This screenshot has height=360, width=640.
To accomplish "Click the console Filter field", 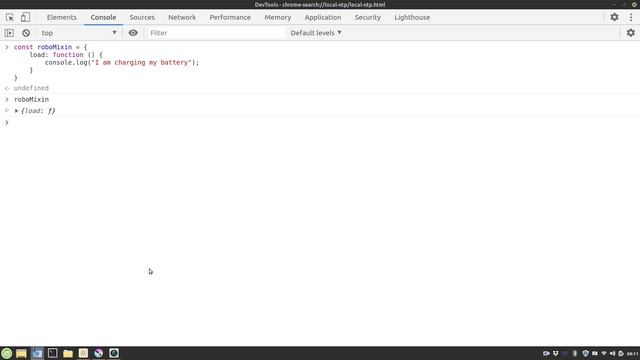I will (x=216, y=33).
